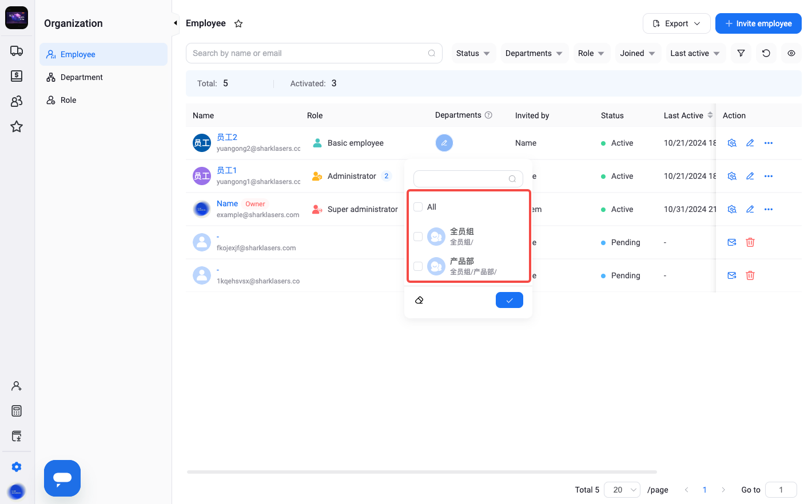Resend invite to 1kqehsvsx@sharklasers.co
The height and width of the screenshot is (504, 812).
click(x=732, y=275)
